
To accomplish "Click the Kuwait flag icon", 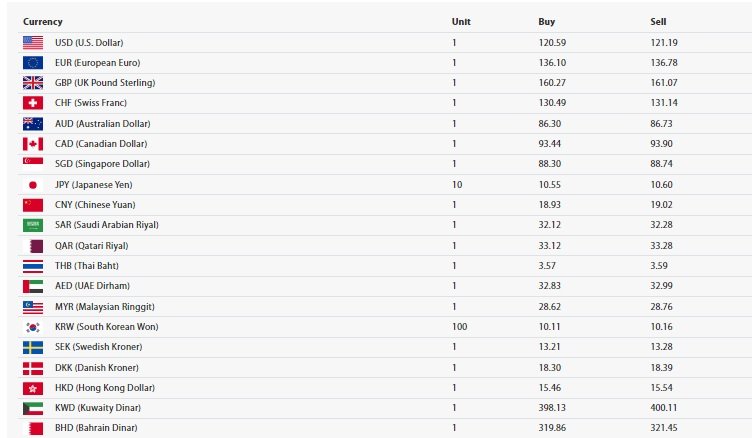I will 33,408.
